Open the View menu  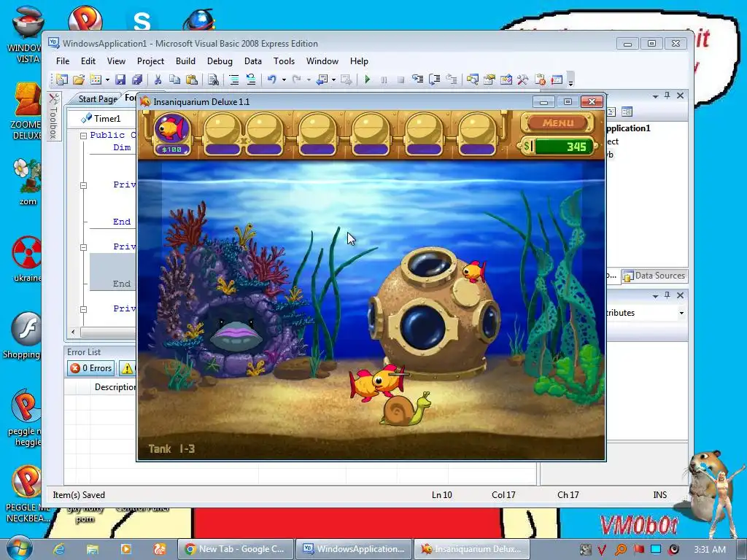[x=116, y=61]
